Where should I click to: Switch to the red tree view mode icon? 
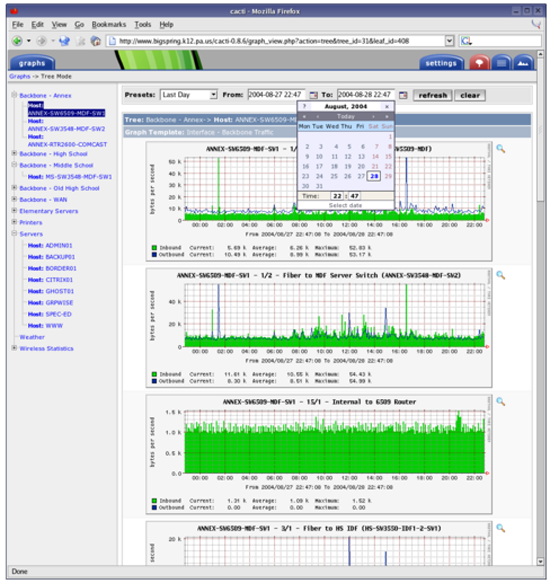(x=479, y=63)
